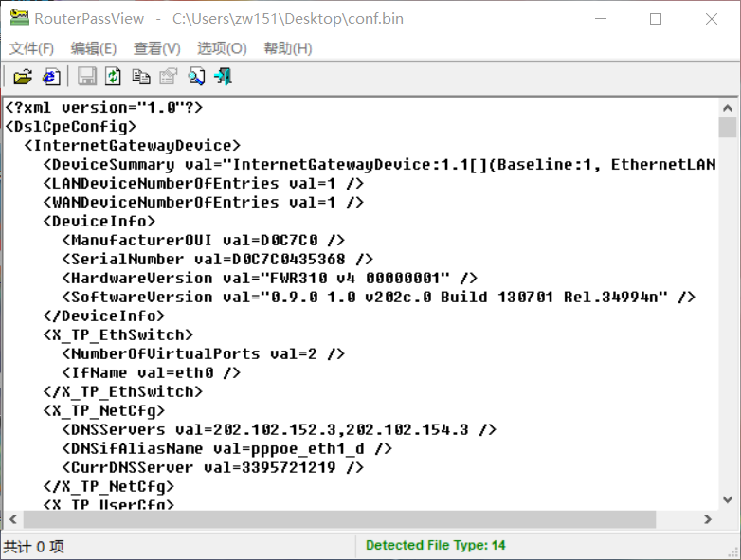Click the Detected File Type: 14 status text

coord(435,546)
